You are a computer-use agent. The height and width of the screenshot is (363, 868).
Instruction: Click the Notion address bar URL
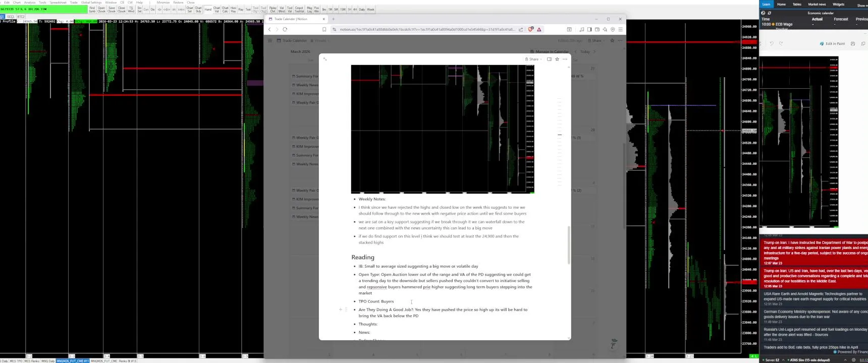pos(427,29)
